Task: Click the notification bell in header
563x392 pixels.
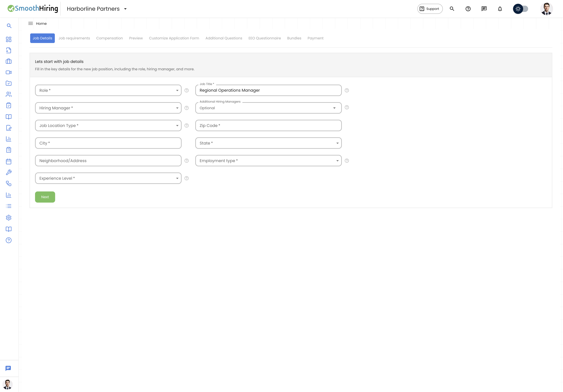Action: pyautogui.click(x=500, y=9)
